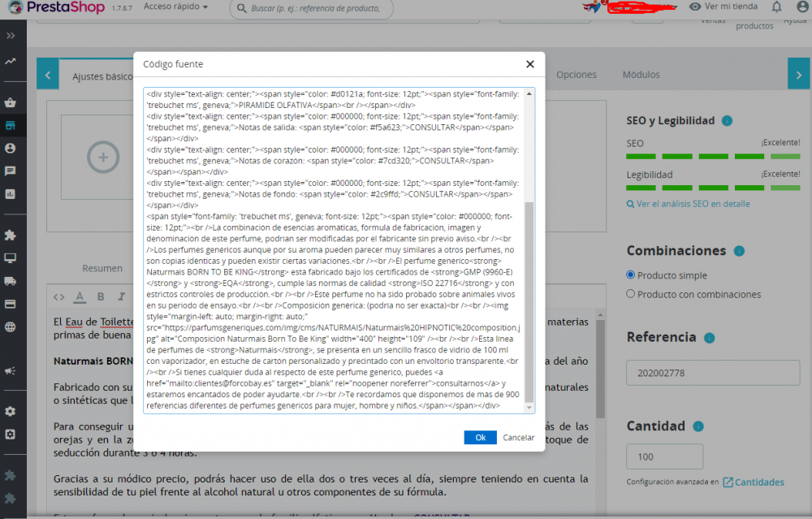
Task: Cancel the source code dialog
Action: pos(518,438)
